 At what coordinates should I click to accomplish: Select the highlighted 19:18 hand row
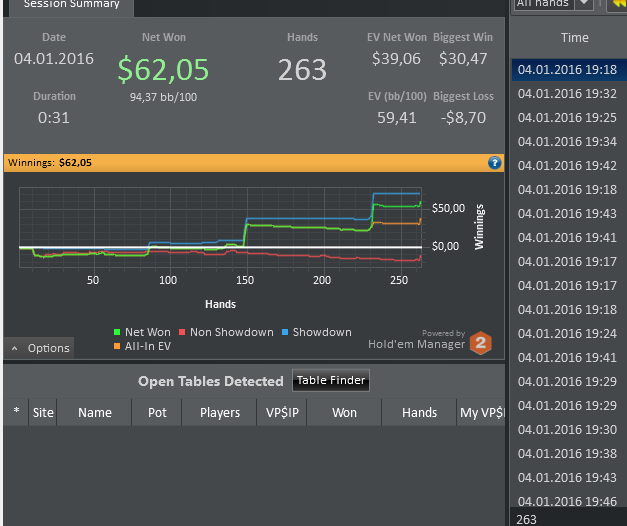pos(567,70)
